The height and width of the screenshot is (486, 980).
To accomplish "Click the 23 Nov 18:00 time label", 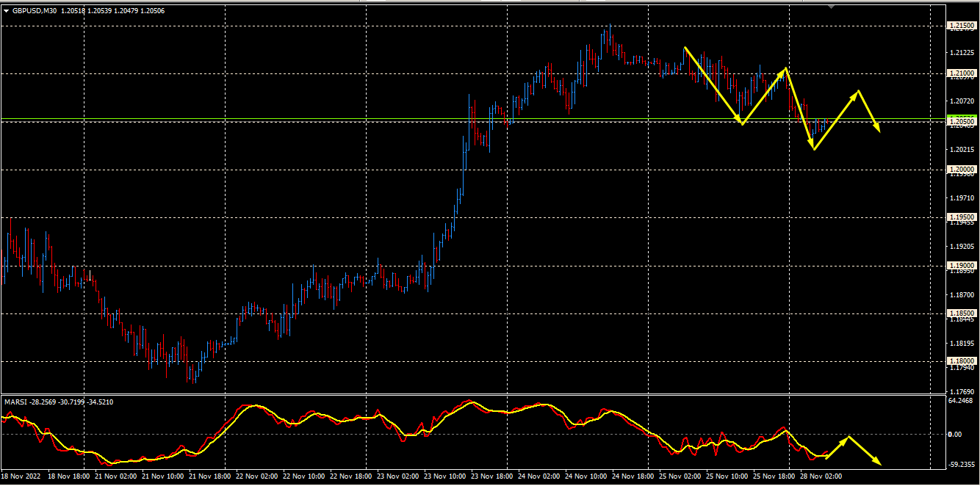I will pyautogui.click(x=491, y=476).
